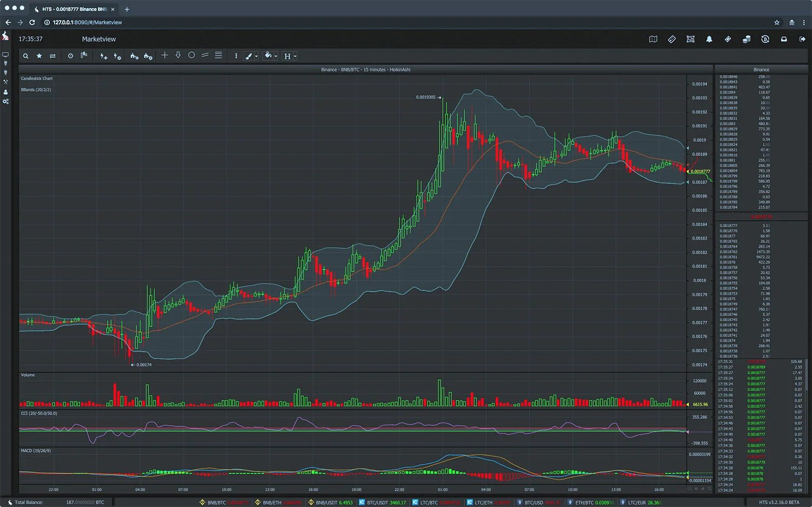
Task: Click the candlestick chart type icon
Action: coord(84,55)
